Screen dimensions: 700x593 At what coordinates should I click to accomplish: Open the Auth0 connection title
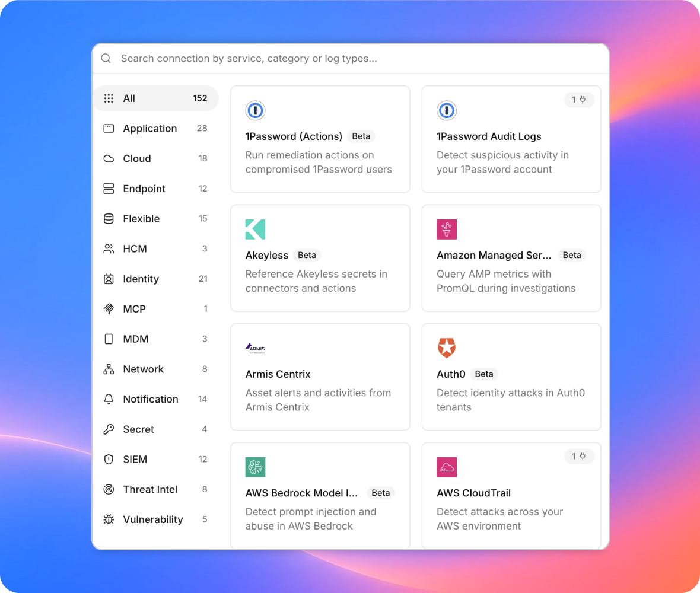pos(451,374)
